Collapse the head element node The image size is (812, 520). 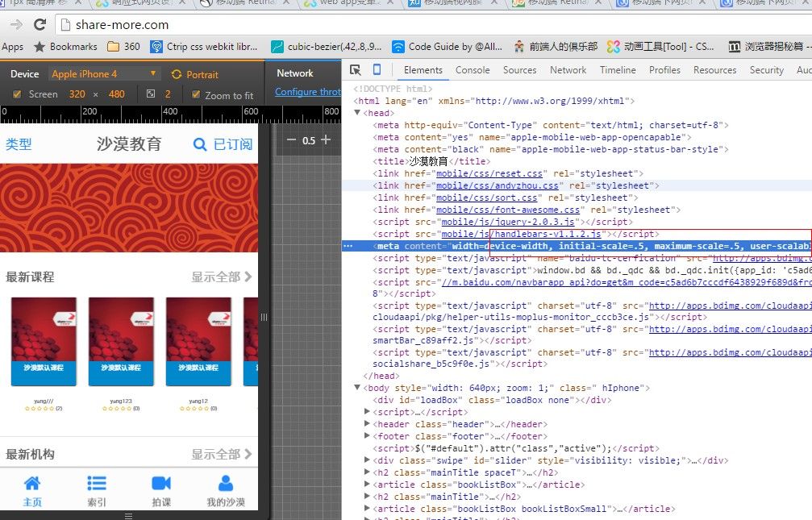[x=358, y=114]
